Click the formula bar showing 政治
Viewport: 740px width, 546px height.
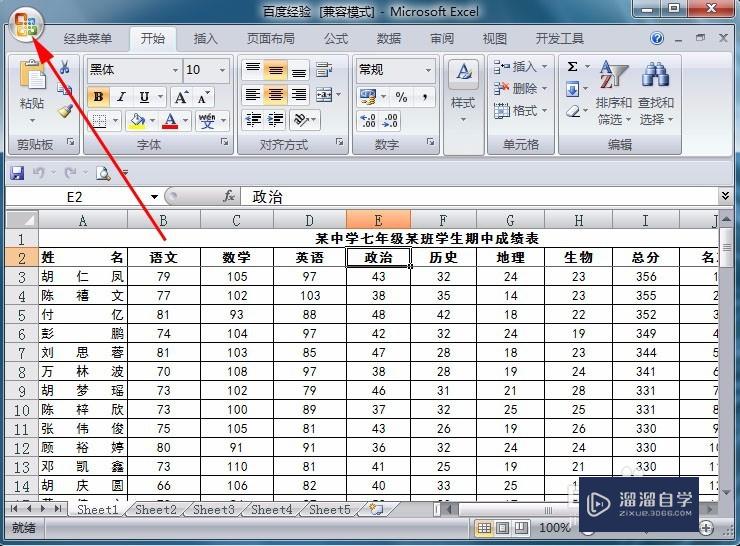tap(479, 196)
